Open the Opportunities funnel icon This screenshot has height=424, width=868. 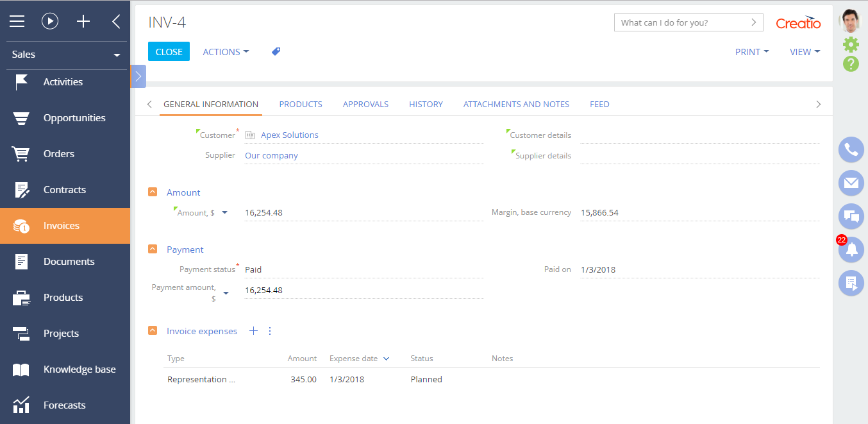tap(21, 118)
